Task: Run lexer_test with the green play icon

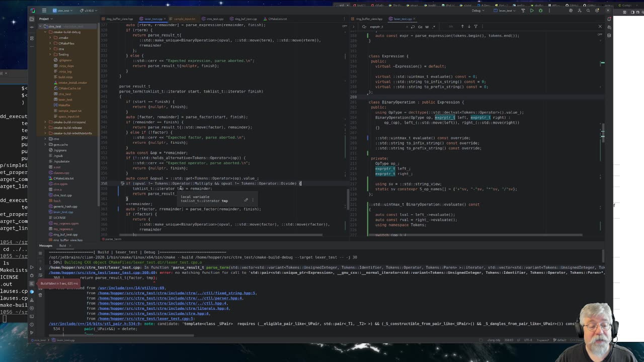Action: 532,11
